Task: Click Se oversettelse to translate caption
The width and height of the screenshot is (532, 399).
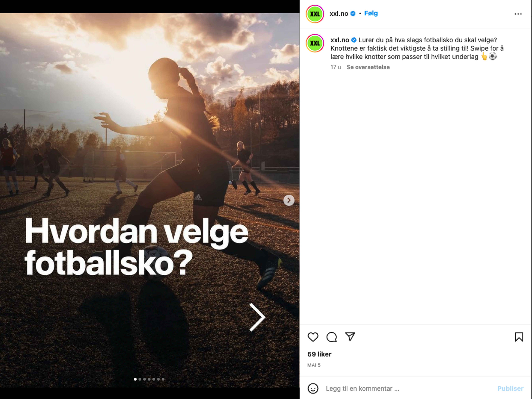Action: tap(368, 67)
